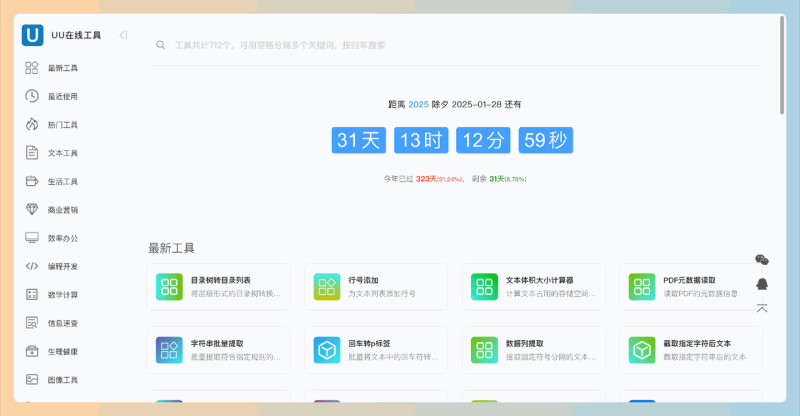Click the WeChat icon on the right
Screen dimensions: 800x416
pos(762,260)
